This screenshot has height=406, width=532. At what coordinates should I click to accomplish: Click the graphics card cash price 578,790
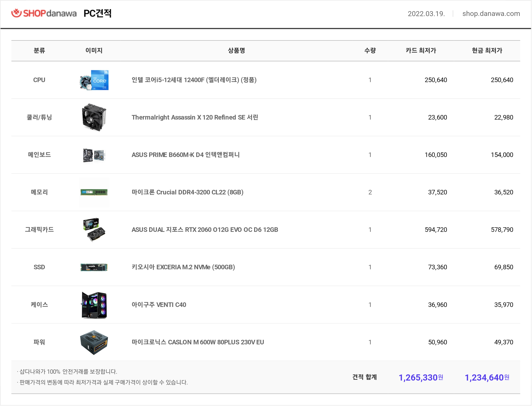click(502, 230)
